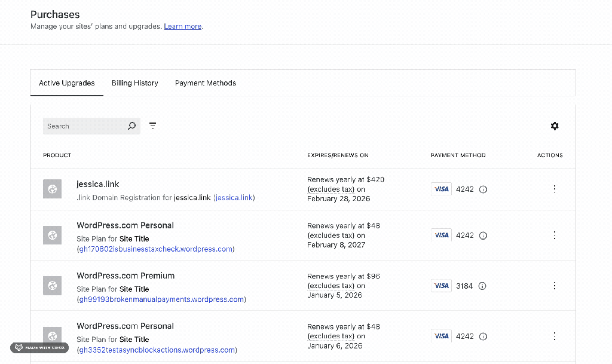The image size is (612, 364).
Task: Open the filter options icon
Action: pos(153,126)
